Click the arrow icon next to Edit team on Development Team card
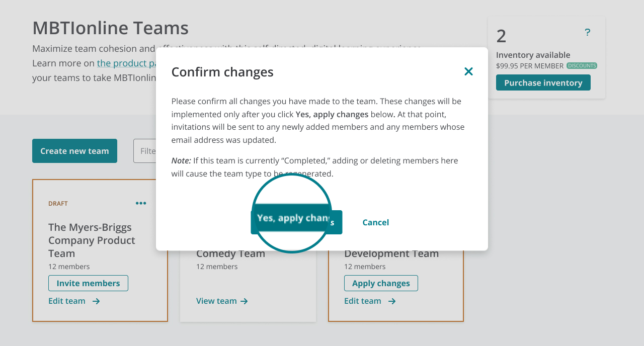 (x=392, y=301)
